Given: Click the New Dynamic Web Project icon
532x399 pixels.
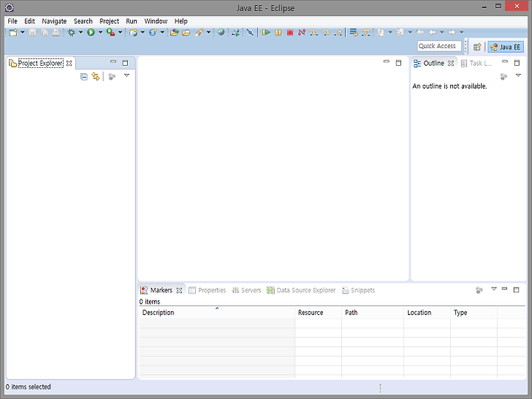Looking at the screenshot, I should coord(134,33).
